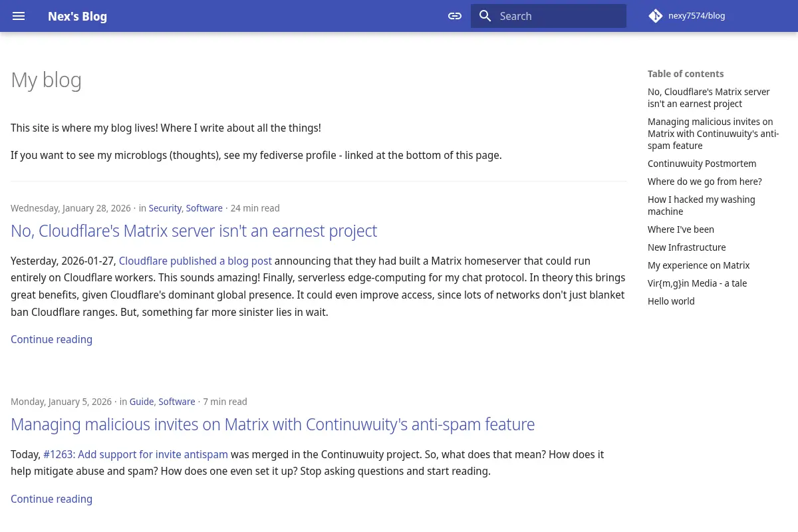Click the link/share icon in header

coord(455,16)
